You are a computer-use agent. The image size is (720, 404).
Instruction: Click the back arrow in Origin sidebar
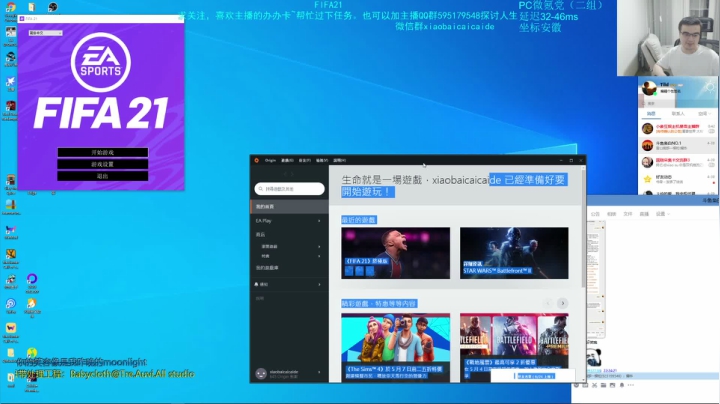285,174
